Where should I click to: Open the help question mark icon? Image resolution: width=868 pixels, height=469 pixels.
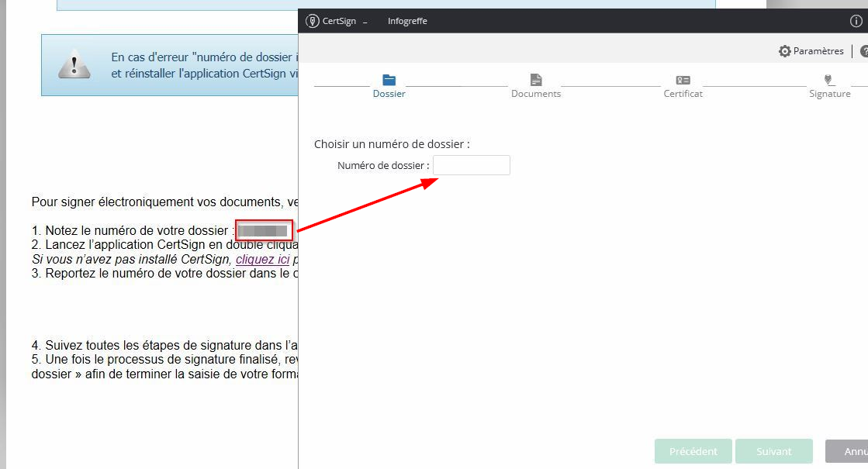point(863,51)
